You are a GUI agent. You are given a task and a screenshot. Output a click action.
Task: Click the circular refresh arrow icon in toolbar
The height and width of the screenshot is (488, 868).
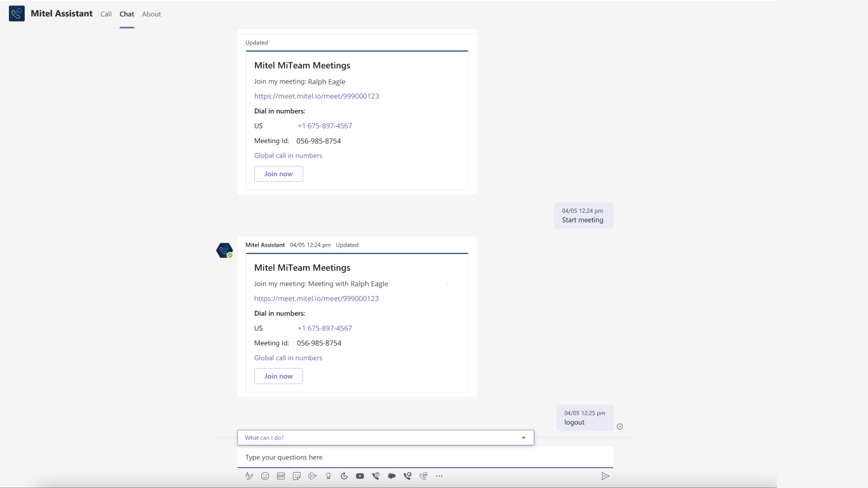coord(344,476)
